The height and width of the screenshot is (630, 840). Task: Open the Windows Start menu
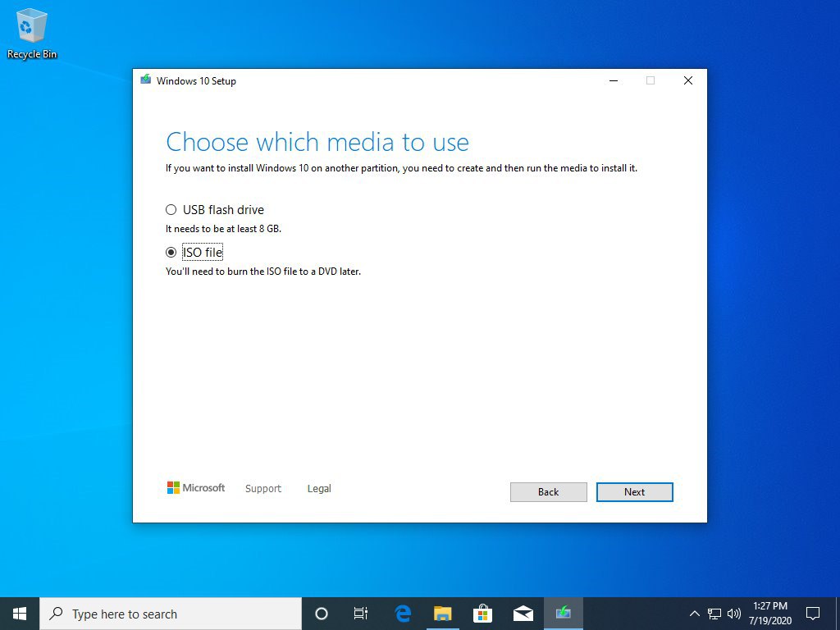(20, 614)
